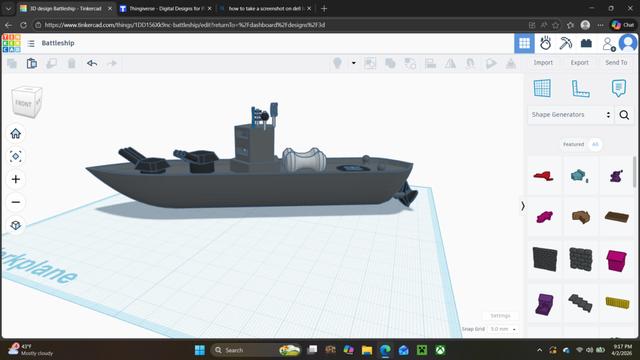Click the Send To button

(616, 62)
